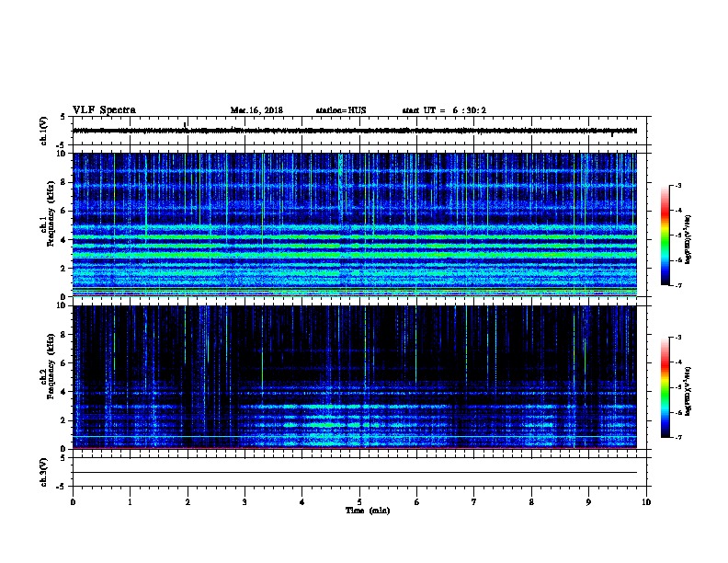Click the "4" frequency tick on ch.2 spectrogram
Image resolution: width=728 pixels, height=563 pixels.
(x=63, y=392)
